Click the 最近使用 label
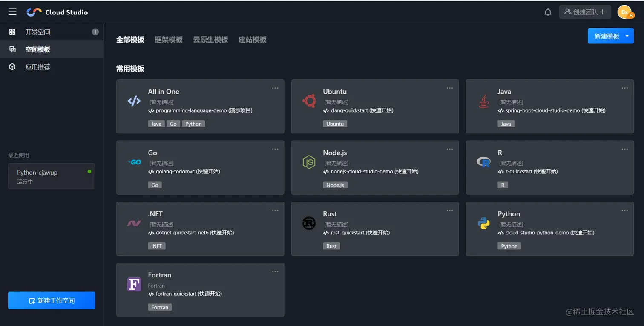The height and width of the screenshot is (326, 644). [19, 155]
